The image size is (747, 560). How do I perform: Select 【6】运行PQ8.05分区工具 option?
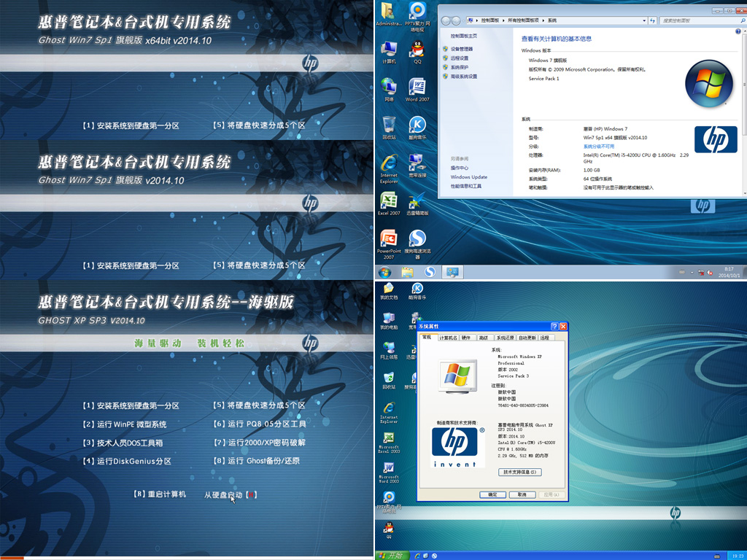pyautogui.click(x=260, y=424)
